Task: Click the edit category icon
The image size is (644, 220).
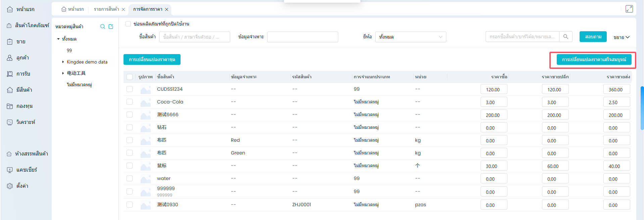Action: (111, 27)
